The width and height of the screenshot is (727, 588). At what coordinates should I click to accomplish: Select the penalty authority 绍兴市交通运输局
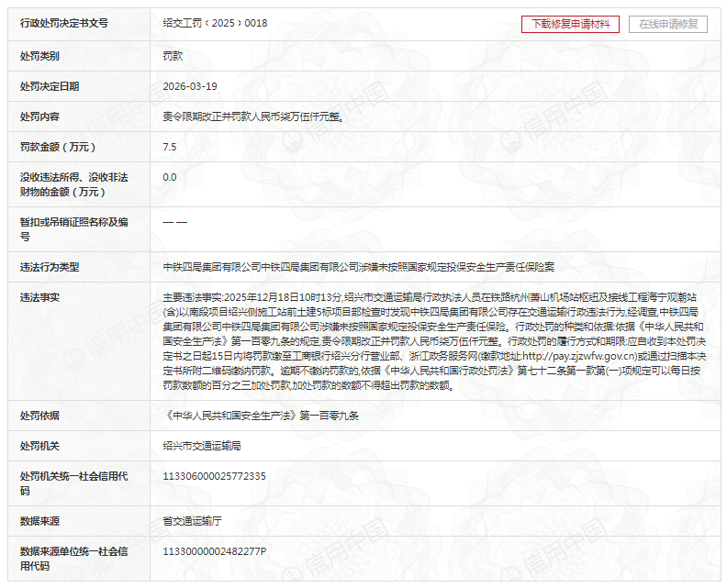pos(201,446)
